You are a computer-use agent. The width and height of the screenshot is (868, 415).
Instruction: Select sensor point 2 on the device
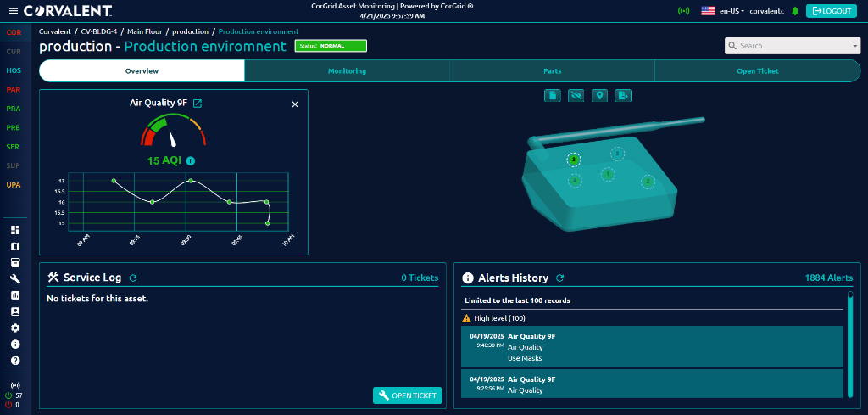coord(647,181)
